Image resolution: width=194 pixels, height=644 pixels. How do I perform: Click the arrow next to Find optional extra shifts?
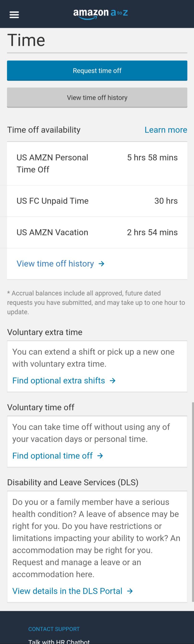(x=113, y=380)
